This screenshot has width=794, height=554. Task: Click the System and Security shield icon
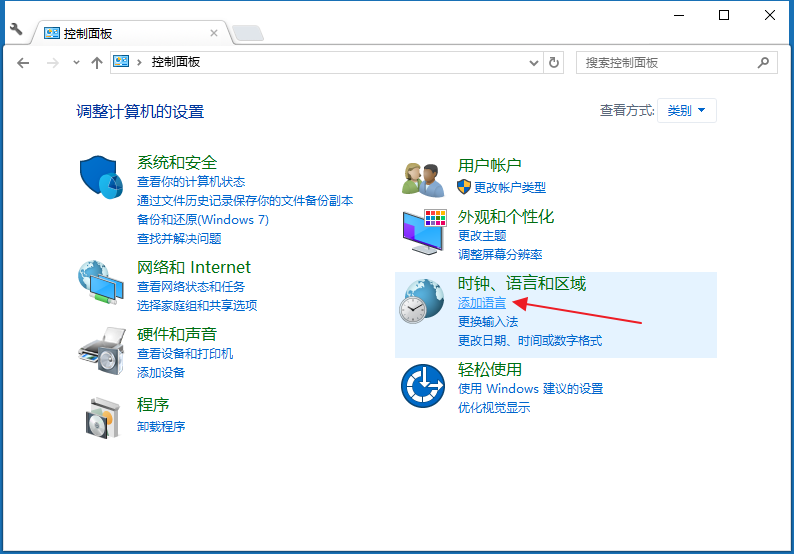click(100, 178)
